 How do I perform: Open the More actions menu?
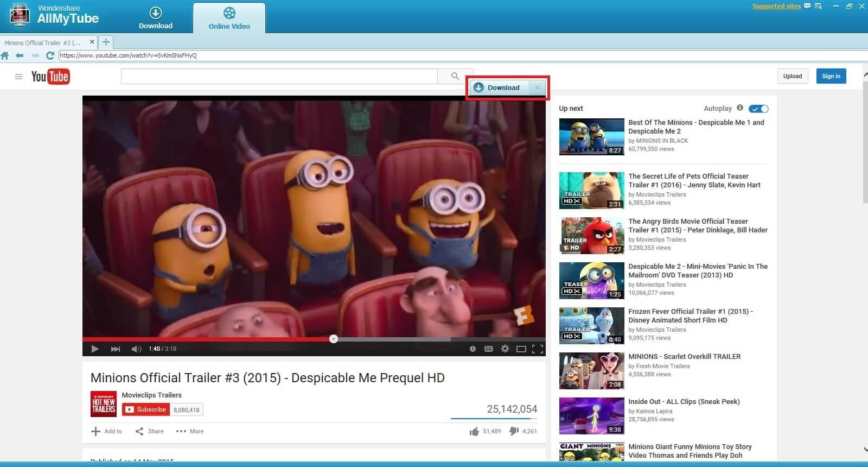pyautogui.click(x=190, y=431)
